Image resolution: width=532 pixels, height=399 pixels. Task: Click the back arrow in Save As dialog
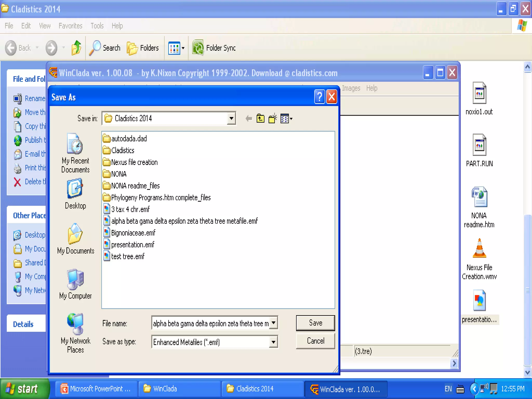[x=249, y=119]
